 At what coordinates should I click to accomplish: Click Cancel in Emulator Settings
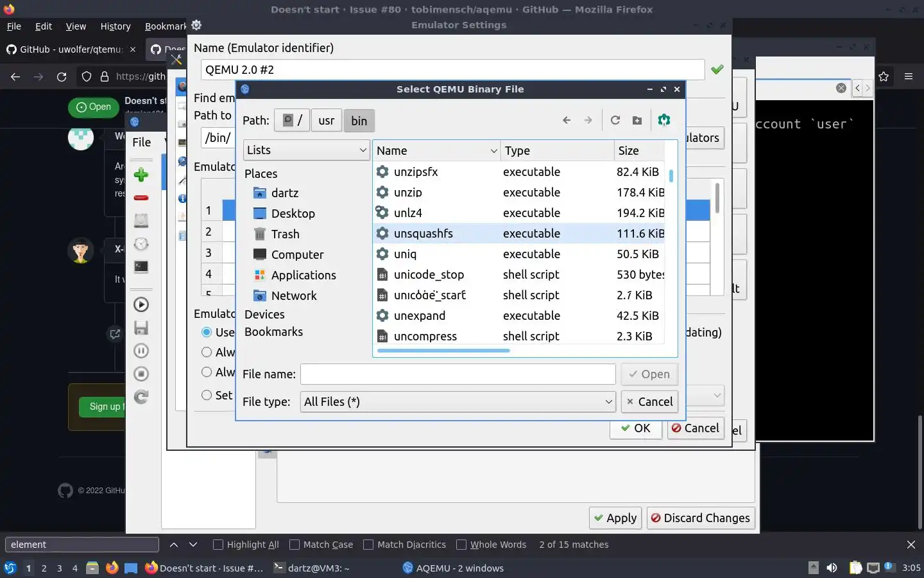pos(696,428)
